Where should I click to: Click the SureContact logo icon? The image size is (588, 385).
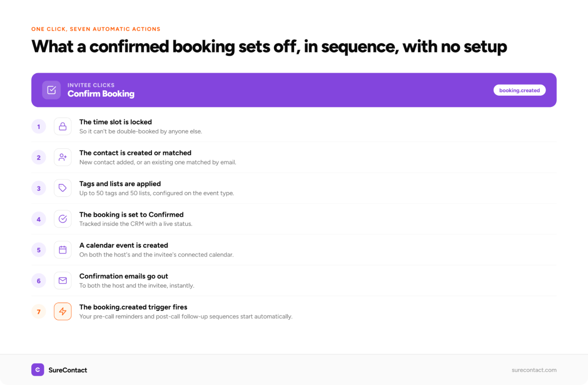pos(38,370)
